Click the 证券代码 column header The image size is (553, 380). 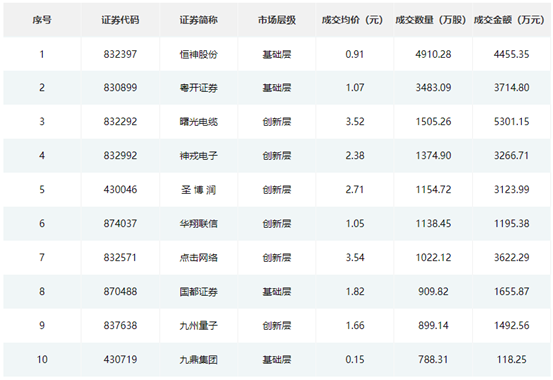point(120,20)
